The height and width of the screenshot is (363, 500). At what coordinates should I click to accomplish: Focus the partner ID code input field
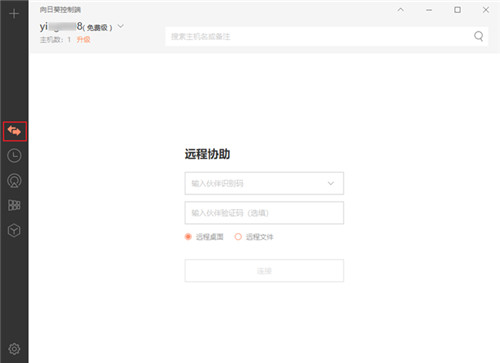coord(264,183)
